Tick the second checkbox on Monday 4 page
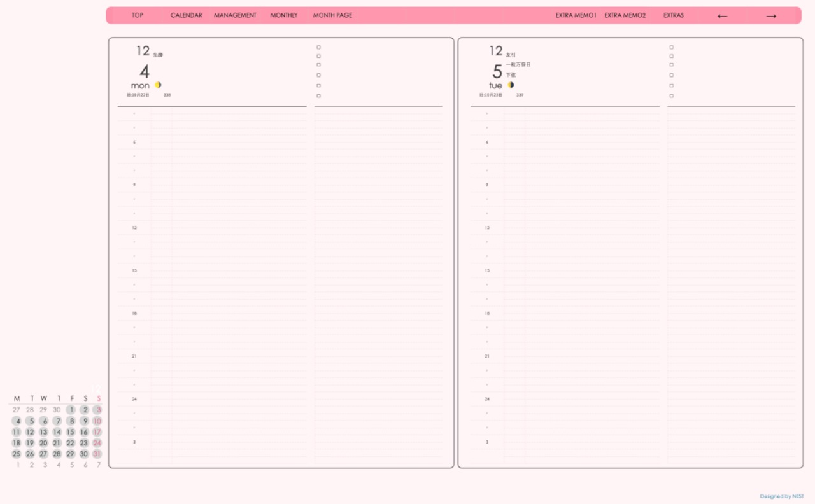The height and width of the screenshot is (504, 815). tap(318, 56)
